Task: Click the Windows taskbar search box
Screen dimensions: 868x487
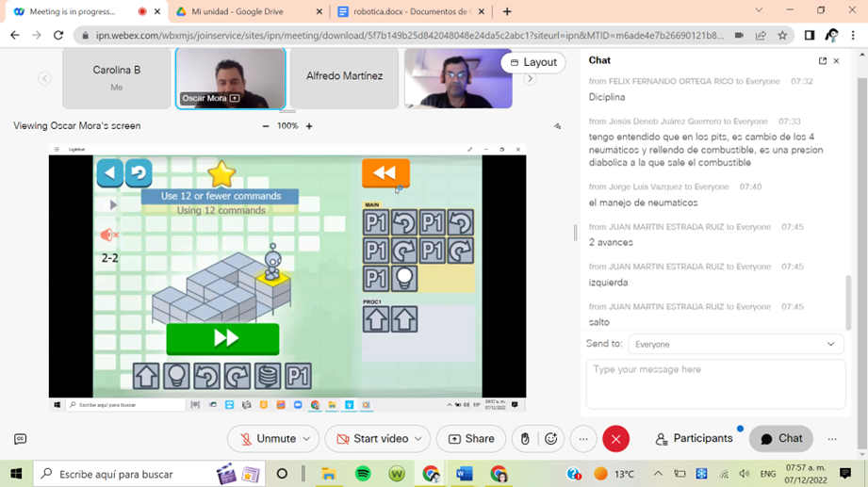Action: pos(150,474)
